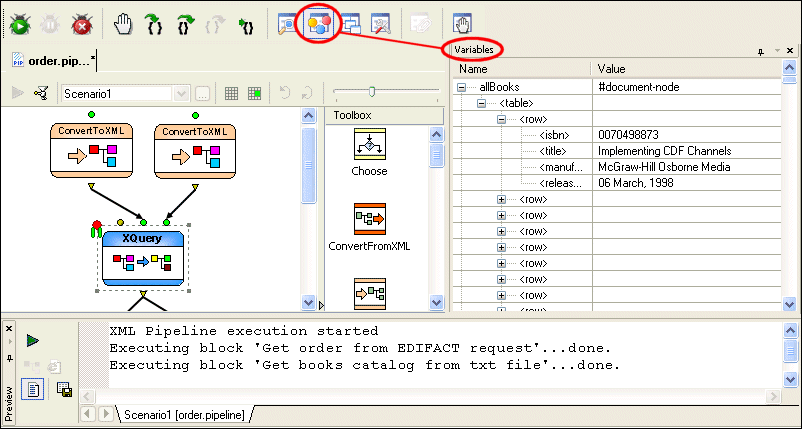Open the Scenario1 dropdown list
The image size is (802, 429).
(x=182, y=93)
